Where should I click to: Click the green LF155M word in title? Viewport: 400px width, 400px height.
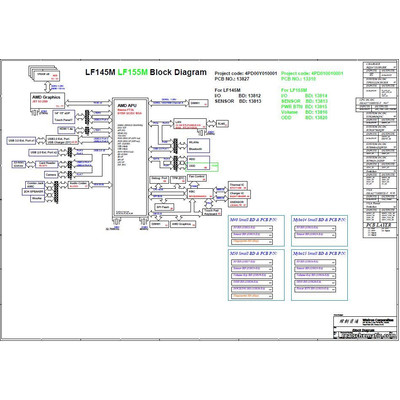pyautogui.click(x=133, y=72)
